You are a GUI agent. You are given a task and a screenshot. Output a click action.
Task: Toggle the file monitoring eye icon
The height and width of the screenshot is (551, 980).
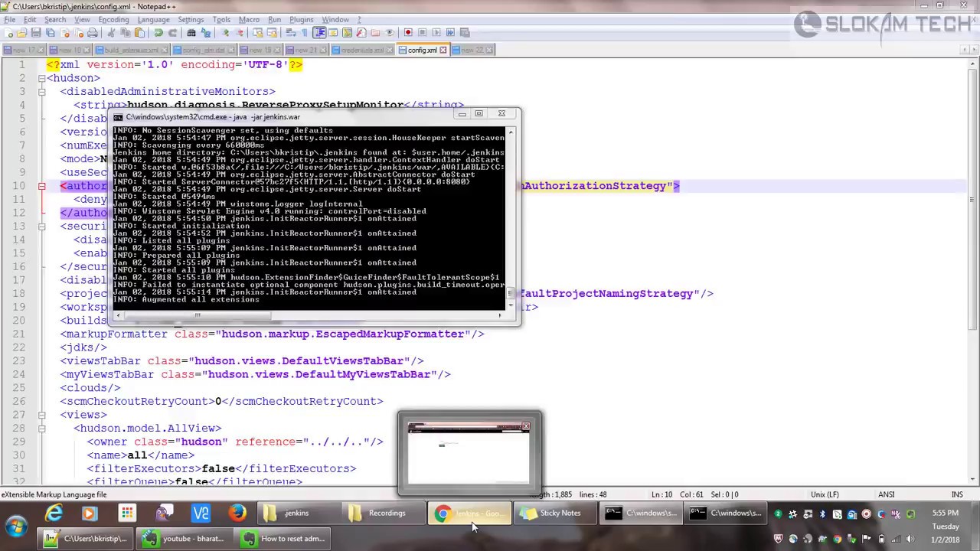[x=389, y=33]
